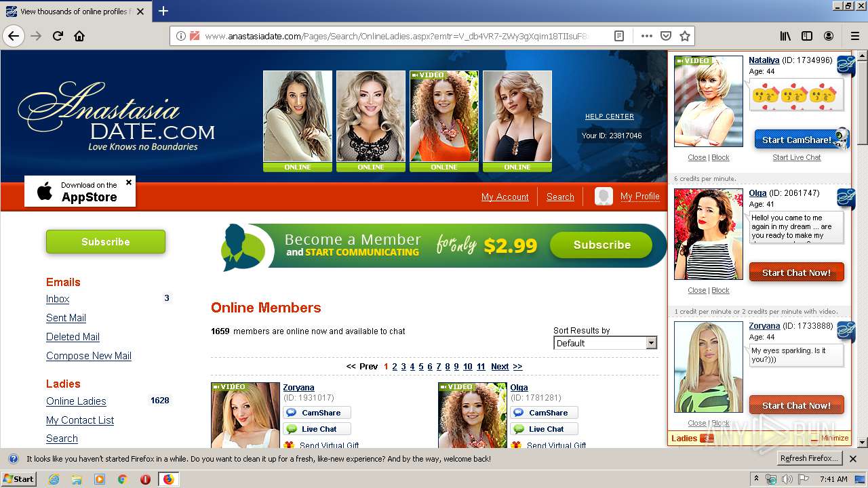Dismiss the AppStore download banner
Viewport: 868px width, 488px height.
point(129,182)
